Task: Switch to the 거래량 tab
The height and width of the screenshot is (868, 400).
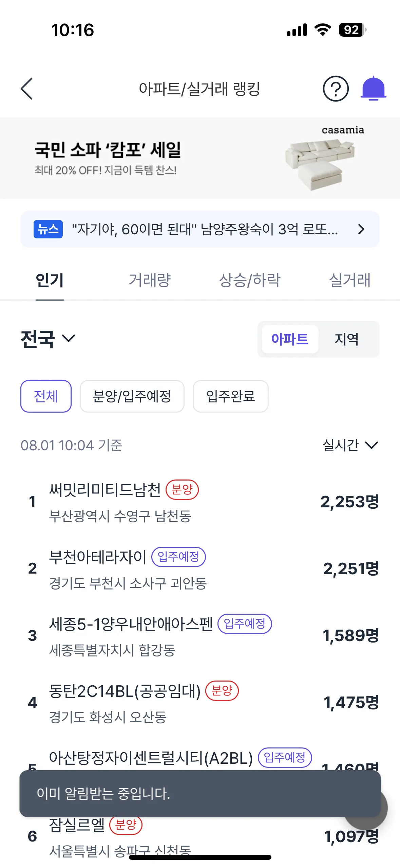Action: tap(150, 280)
